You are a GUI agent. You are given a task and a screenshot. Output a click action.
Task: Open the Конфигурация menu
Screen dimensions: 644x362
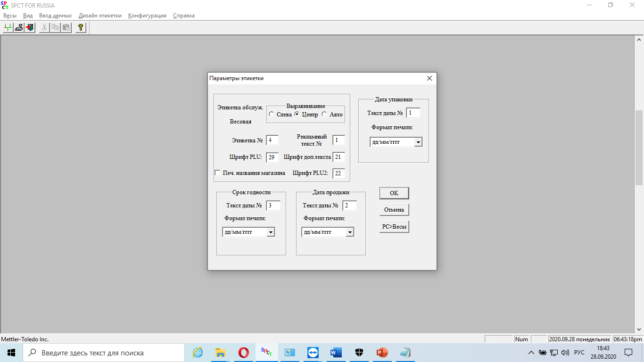[x=147, y=16]
